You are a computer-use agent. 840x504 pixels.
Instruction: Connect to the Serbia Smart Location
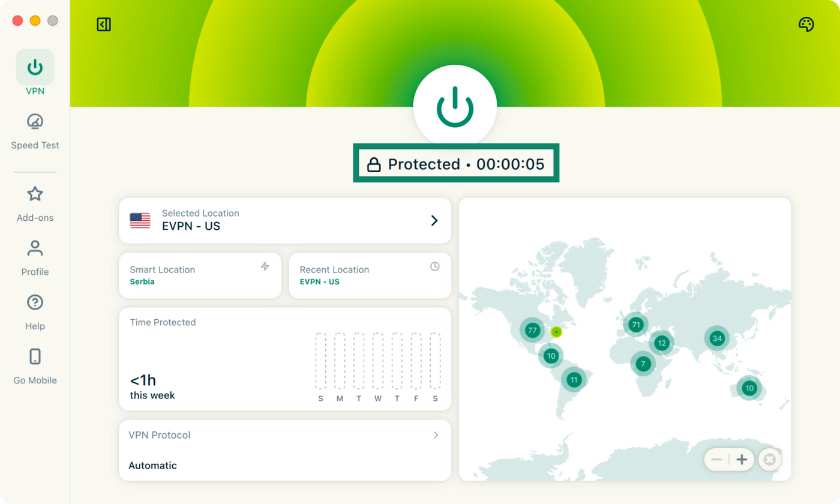point(200,275)
